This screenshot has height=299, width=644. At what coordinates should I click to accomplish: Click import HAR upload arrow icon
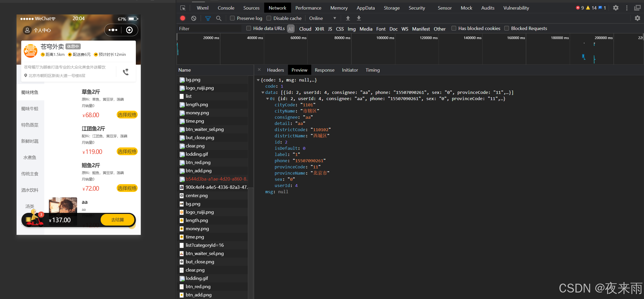[348, 18]
